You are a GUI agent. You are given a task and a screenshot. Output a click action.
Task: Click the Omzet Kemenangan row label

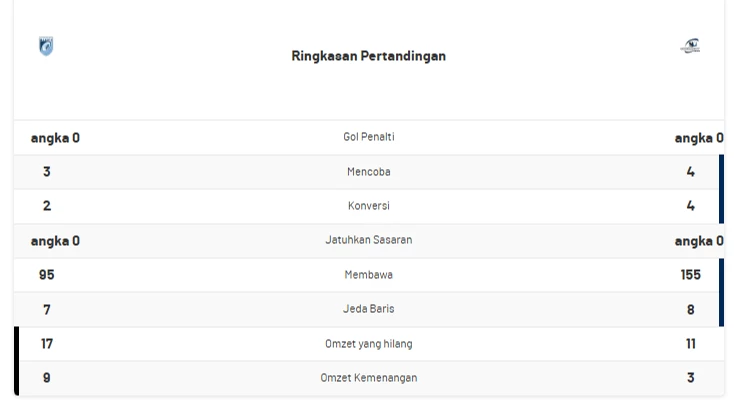click(368, 378)
